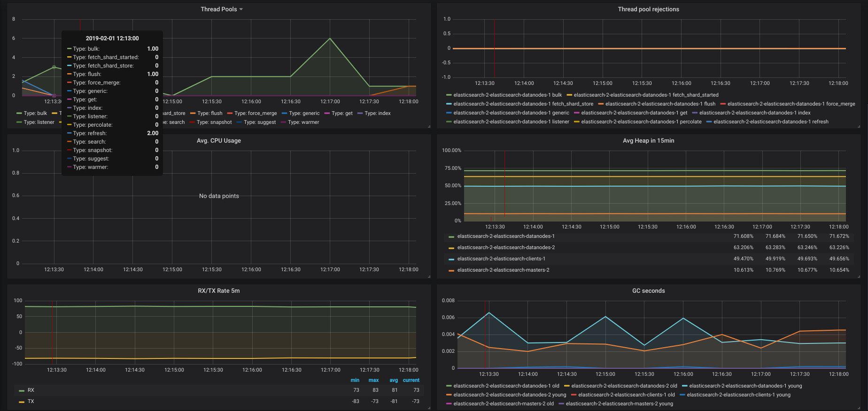This screenshot has height=411, width=868.
Task: Open color picker for yellow TX legend swatch
Action: pyautogui.click(x=21, y=402)
